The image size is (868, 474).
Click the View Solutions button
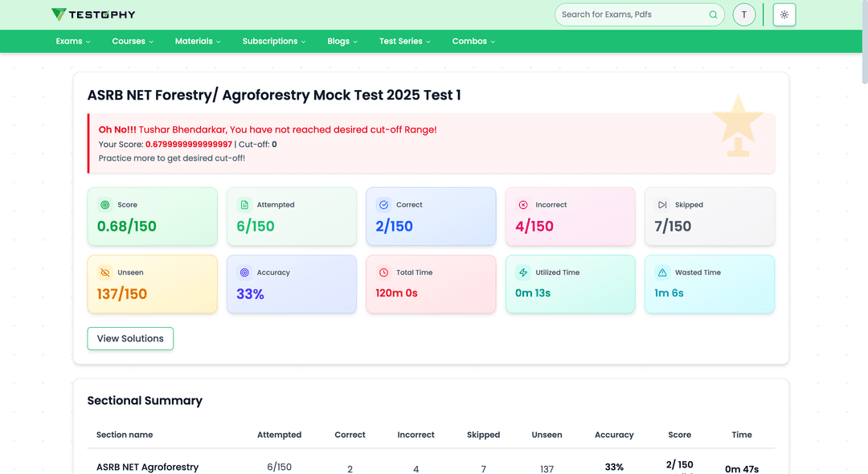(x=130, y=338)
